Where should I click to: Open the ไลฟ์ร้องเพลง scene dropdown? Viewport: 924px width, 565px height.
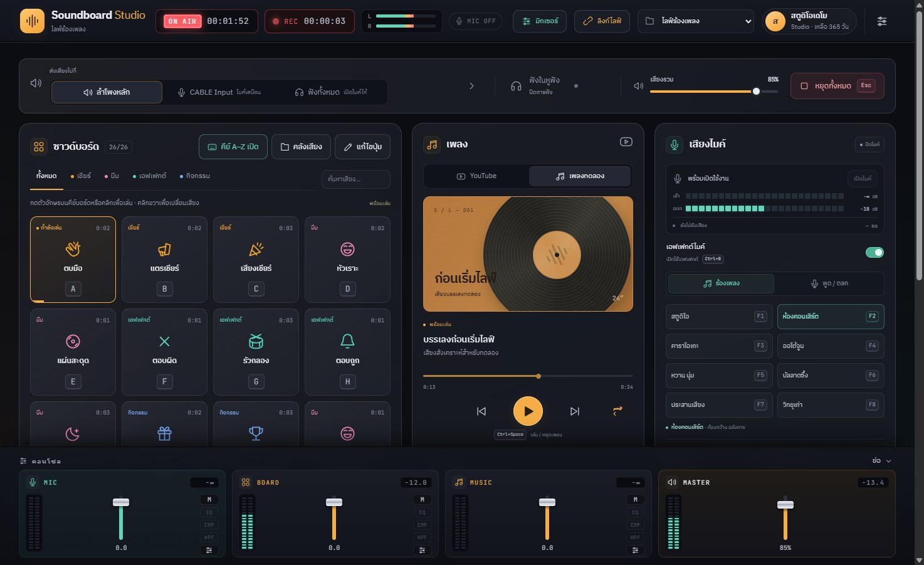pos(696,21)
